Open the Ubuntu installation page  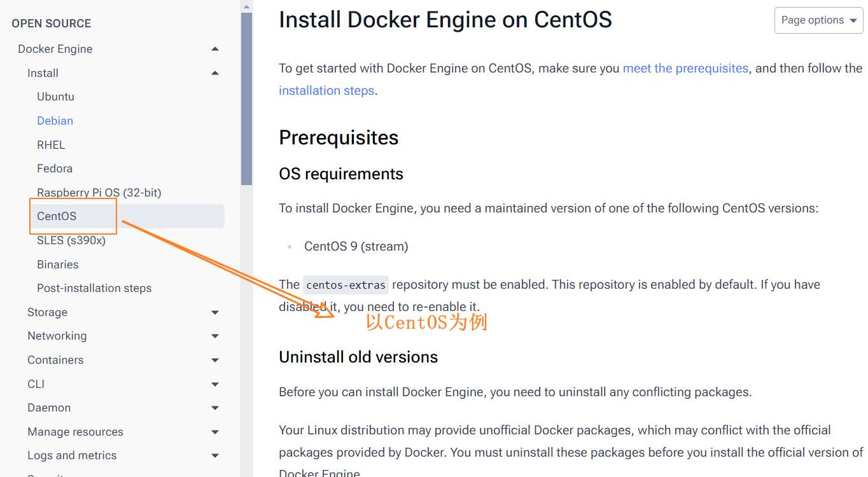(55, 96)
